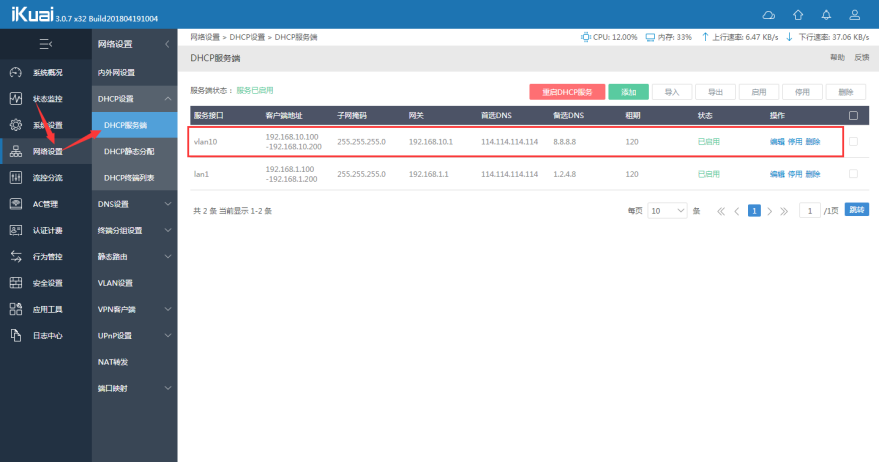Go to next page arrow
Image resolution: width=879 pixels, height=462 pixels.
[x=770, y=211]
